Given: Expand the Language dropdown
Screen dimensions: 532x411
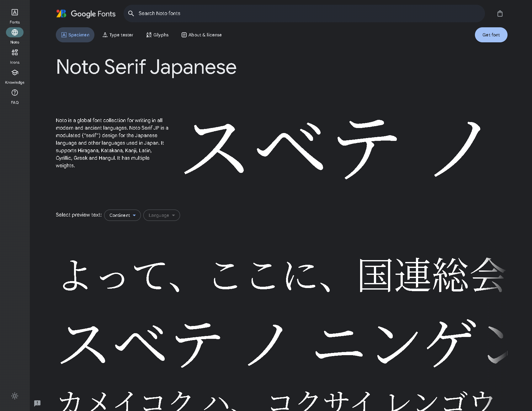Looking at the screenshot, I should tap(162, 215).
